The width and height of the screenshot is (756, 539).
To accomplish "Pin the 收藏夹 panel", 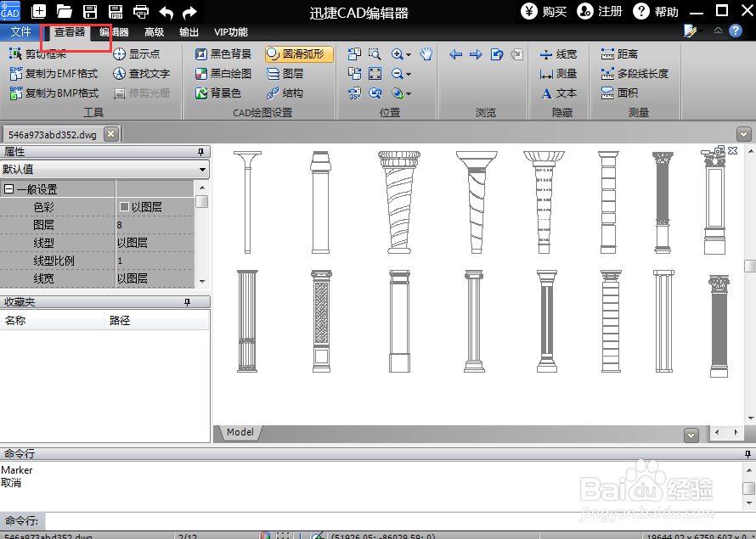I will tap(188, 302).
